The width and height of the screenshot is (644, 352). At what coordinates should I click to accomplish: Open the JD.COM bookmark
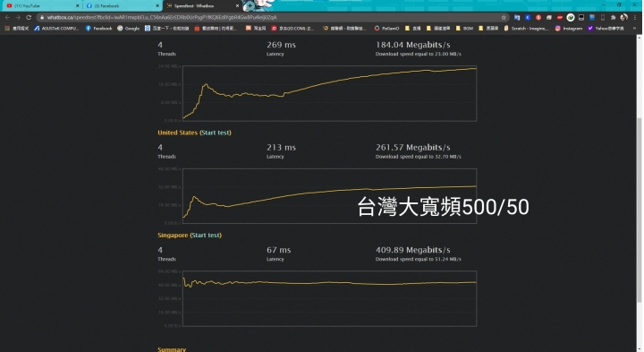coord(292,29)
